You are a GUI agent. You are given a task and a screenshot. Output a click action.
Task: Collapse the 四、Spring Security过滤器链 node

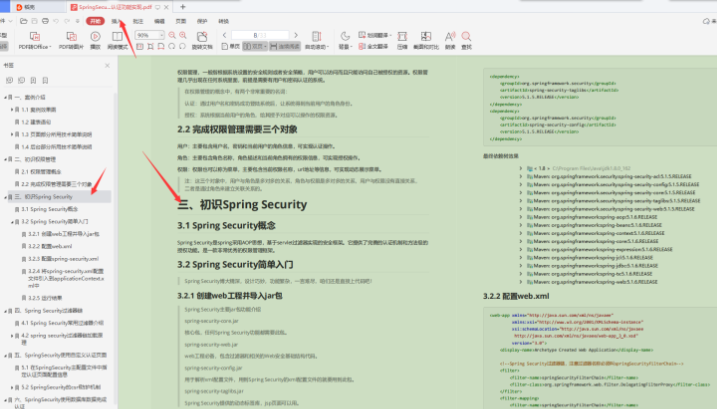pyautogui.click(x=5, y=311)
